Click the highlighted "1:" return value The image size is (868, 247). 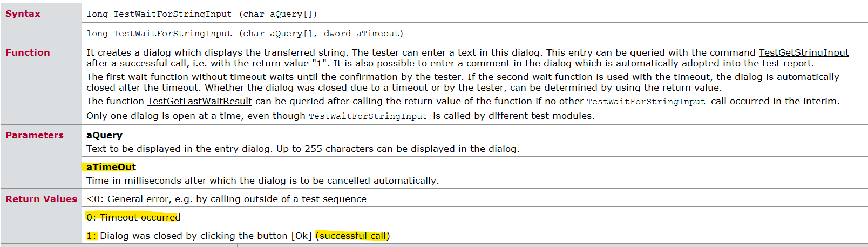[x=91, y=236]
